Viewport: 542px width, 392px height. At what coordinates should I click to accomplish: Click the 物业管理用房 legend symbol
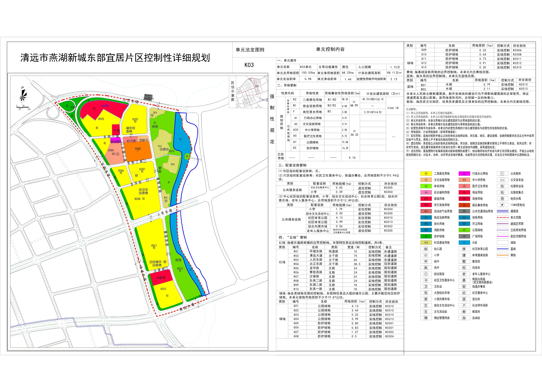click(x=426, y=318)
